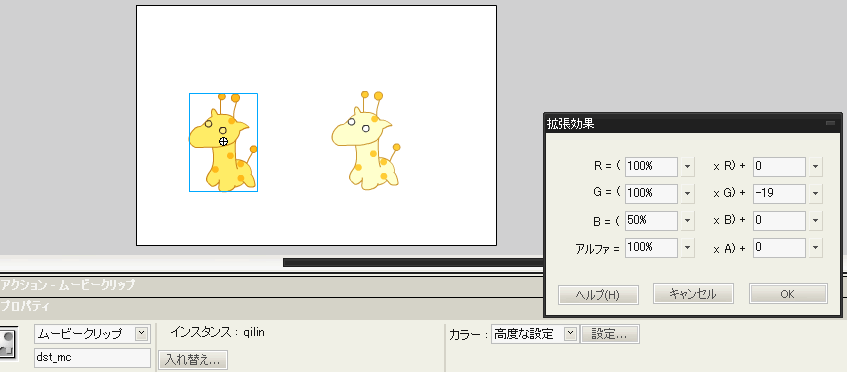847x372 pixels.
Task: Click the 入れ替え... swap button
Action: [x=193, y=360]
